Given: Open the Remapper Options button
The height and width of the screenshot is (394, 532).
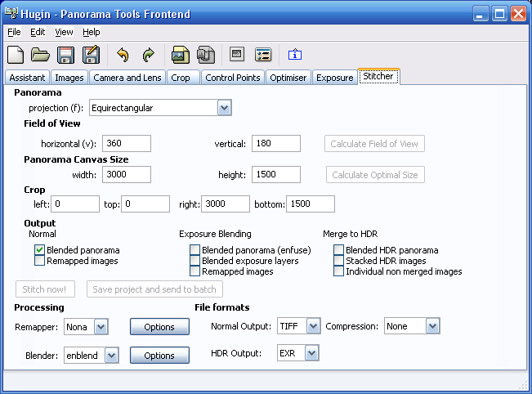Looking at the screenshot, I should 159,327.
